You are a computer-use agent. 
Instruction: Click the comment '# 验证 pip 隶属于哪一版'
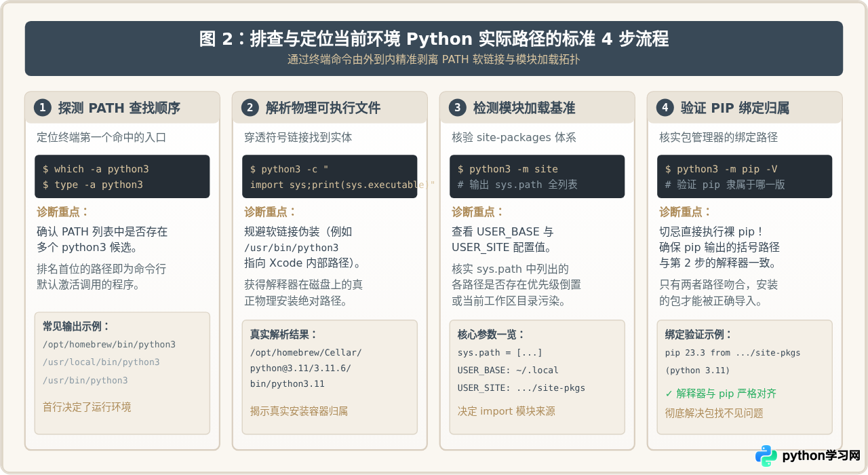tap(725, 185)
